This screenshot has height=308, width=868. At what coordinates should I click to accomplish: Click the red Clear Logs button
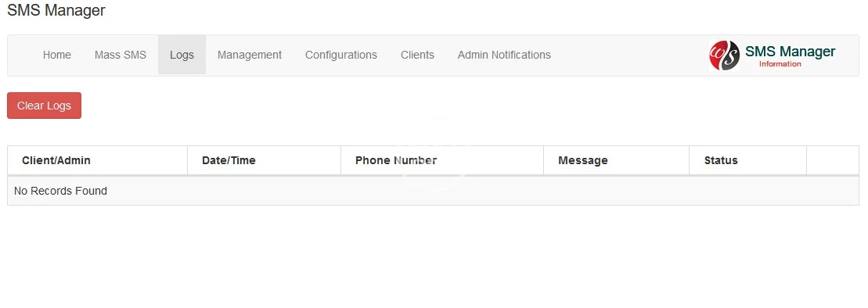tap(45, 106)
